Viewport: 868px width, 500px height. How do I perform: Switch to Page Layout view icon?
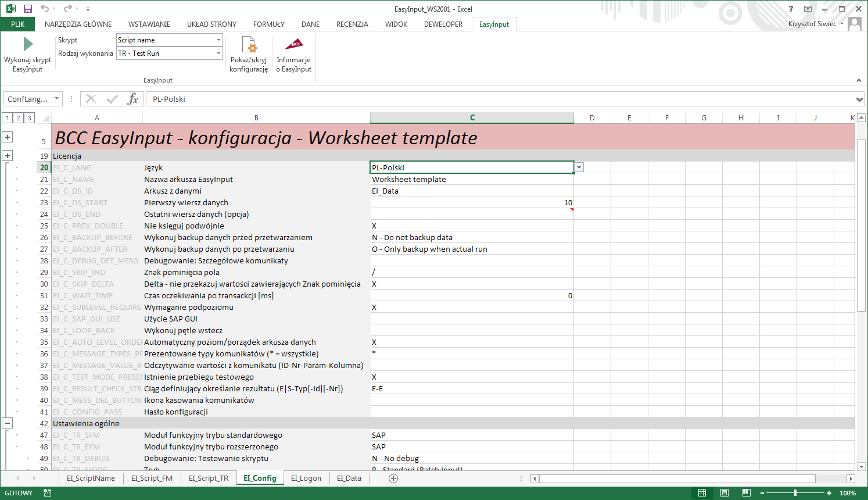click(724, 493)
